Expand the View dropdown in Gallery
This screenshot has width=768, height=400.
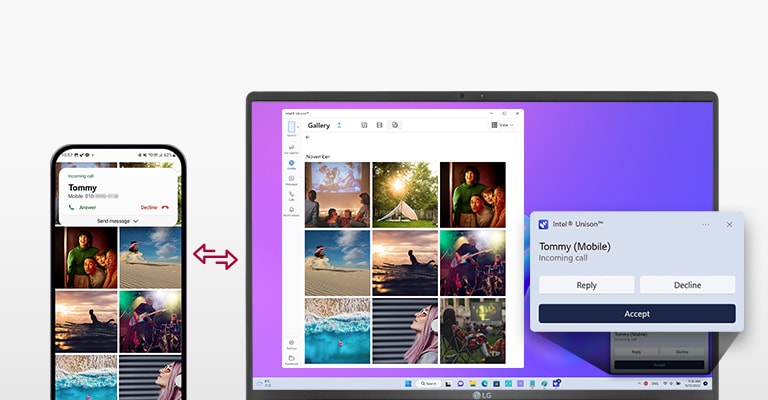(x=503, y=125)
